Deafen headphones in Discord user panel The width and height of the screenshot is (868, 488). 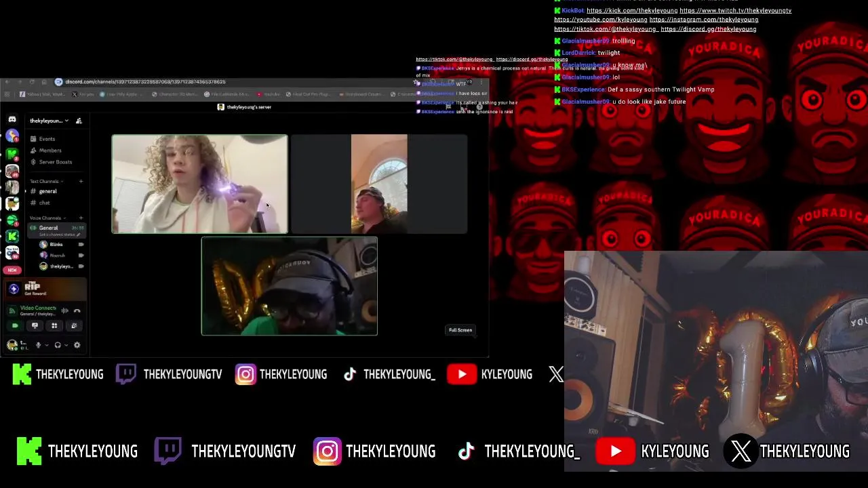[x=58, y=345]
